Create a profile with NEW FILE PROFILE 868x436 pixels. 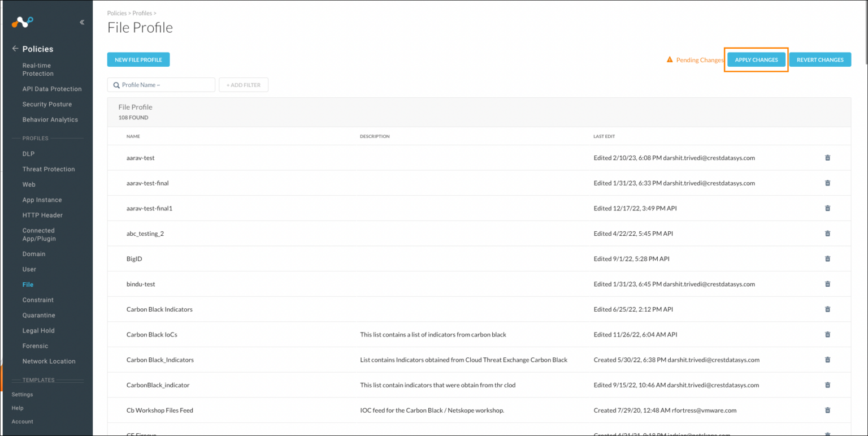pos(138,59)
